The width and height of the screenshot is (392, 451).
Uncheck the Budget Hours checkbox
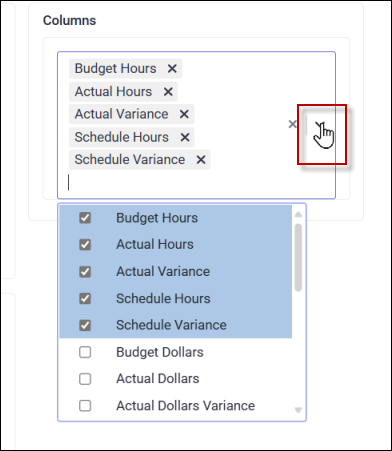[85, 218]
